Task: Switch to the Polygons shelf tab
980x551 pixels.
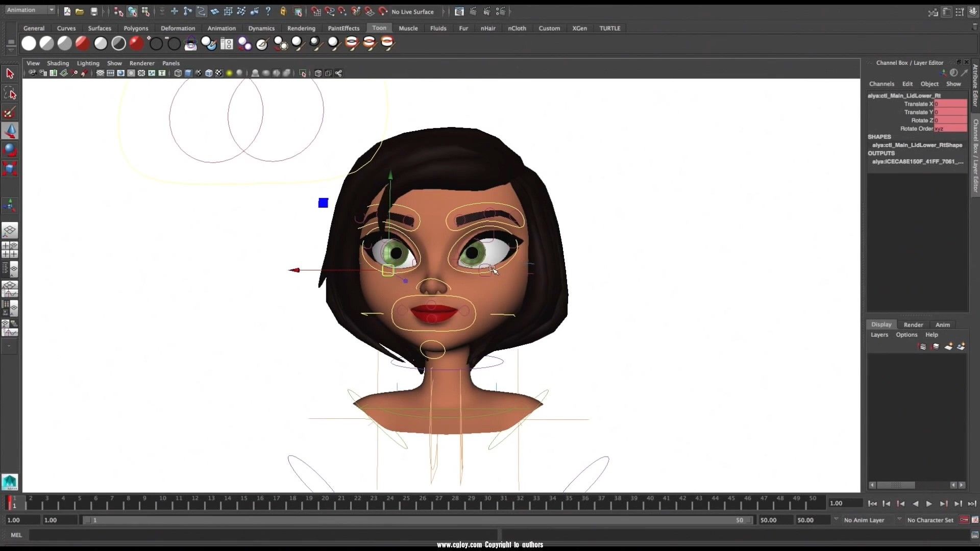Action: click(136, 28)
